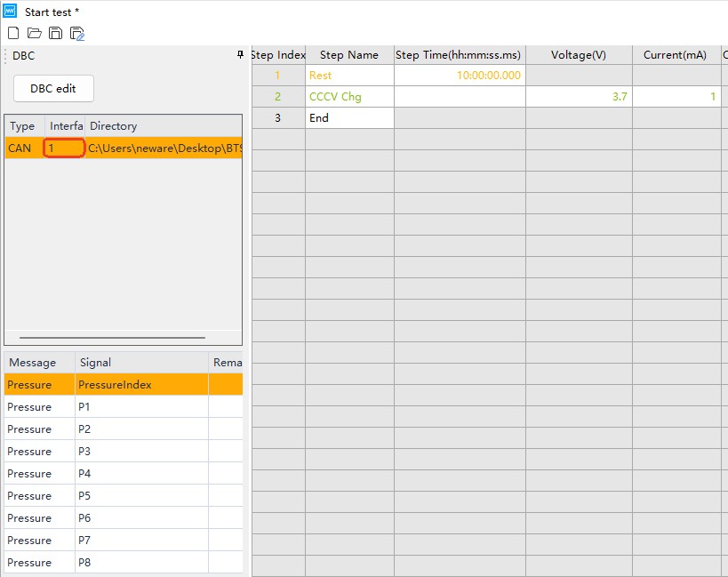The image size is (728, 577).
Task: Open a file with the folder icon
Action: tap(35, 34)
